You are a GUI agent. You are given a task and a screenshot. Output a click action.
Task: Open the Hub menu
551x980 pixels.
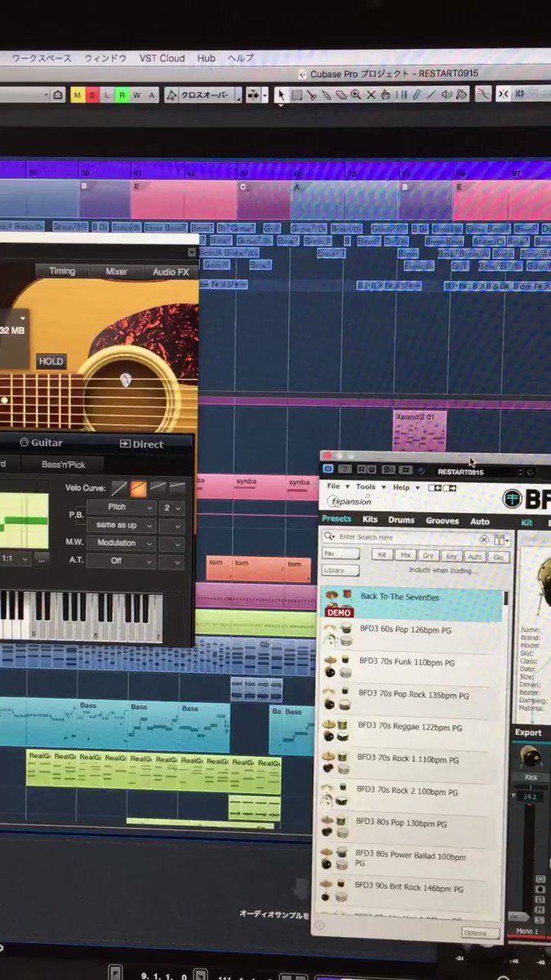207,58
